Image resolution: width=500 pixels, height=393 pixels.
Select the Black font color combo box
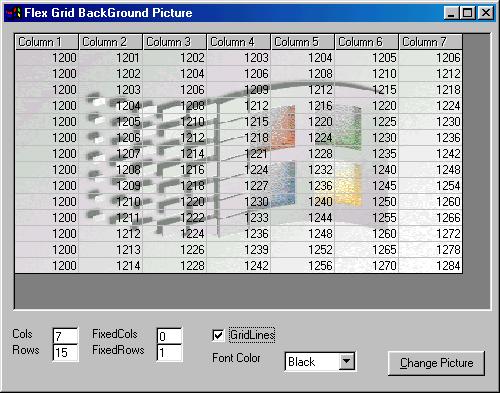tap(320, 362)
